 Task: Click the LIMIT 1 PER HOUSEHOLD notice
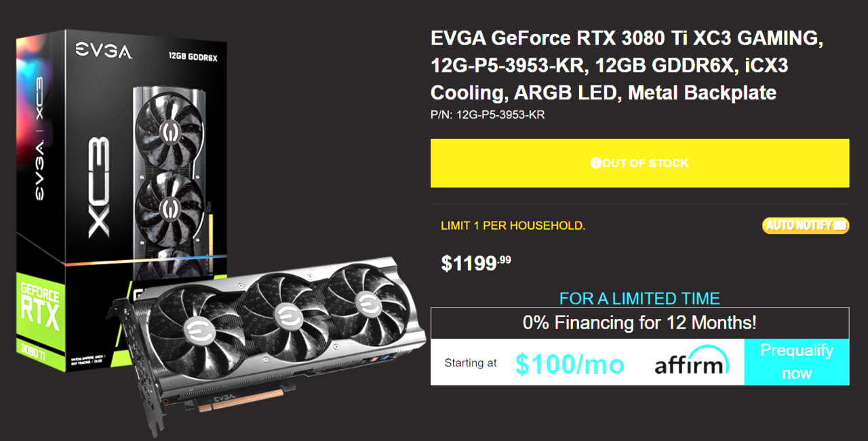pos(513,226)
